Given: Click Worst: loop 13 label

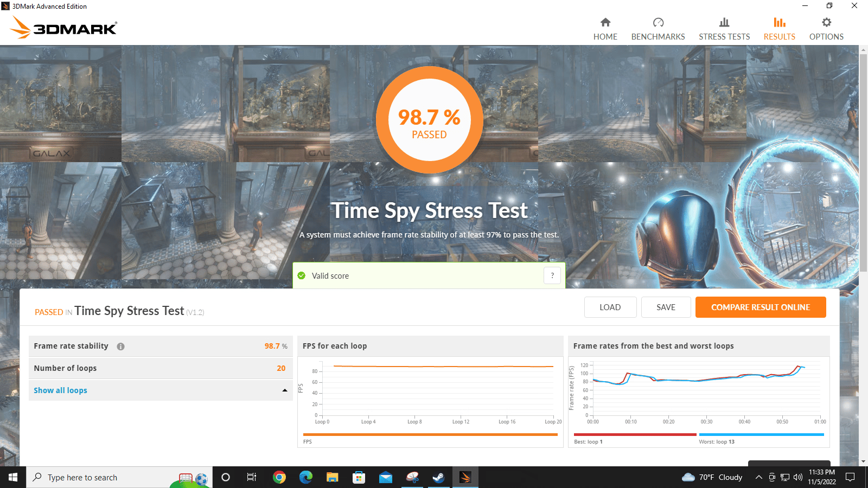Looking at the screenshot, I should [716, 442].
